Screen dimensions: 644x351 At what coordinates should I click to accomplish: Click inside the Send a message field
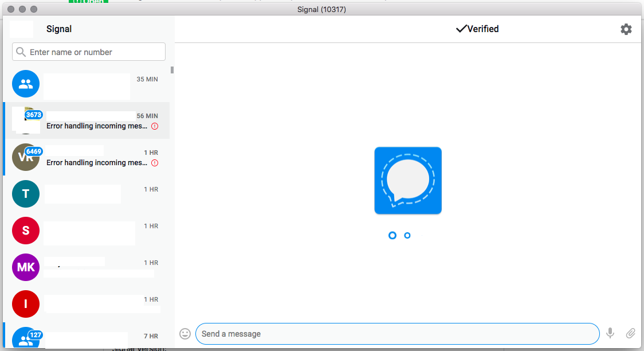[396, 333]
